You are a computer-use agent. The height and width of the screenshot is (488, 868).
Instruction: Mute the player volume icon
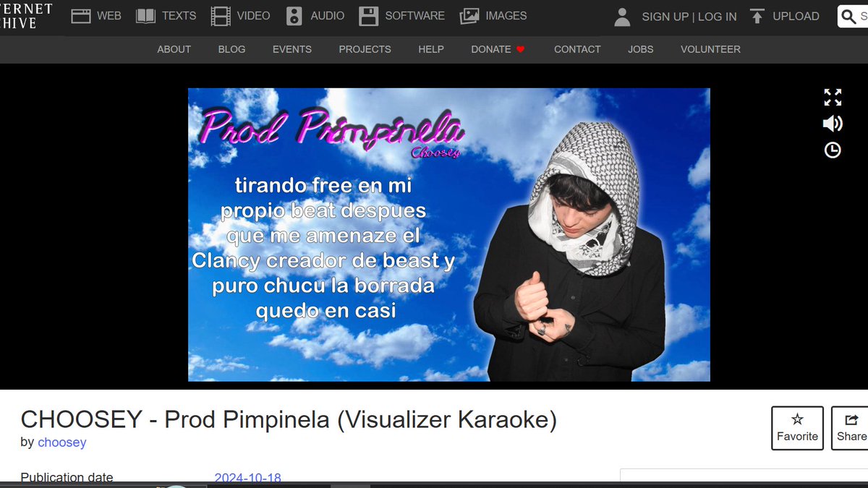point(833,124)
